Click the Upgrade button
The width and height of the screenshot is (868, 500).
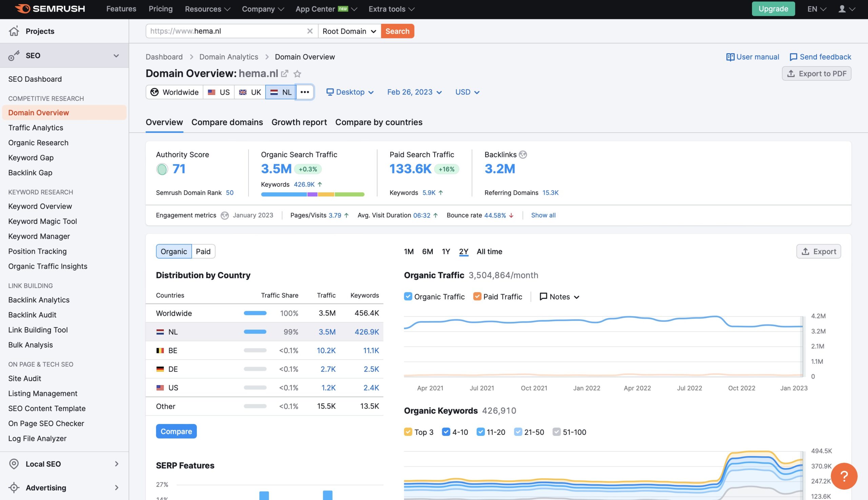[x=773, y=8]
